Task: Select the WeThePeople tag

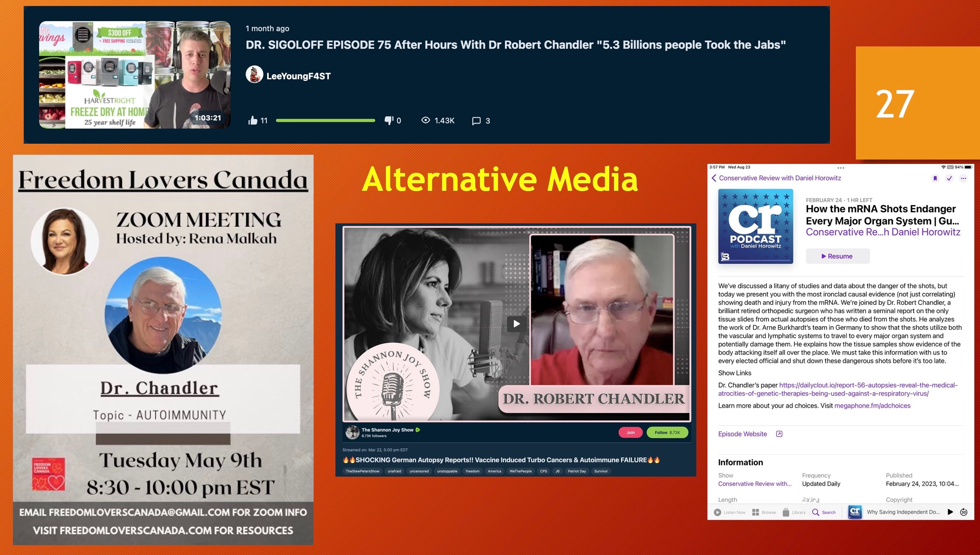Action: [x=520, y=471]
